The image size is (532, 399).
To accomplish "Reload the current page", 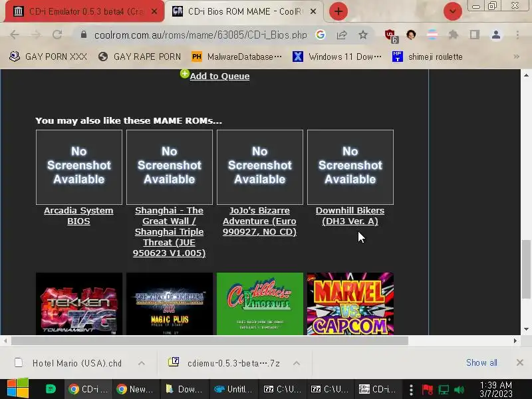I will coord(57,35).
